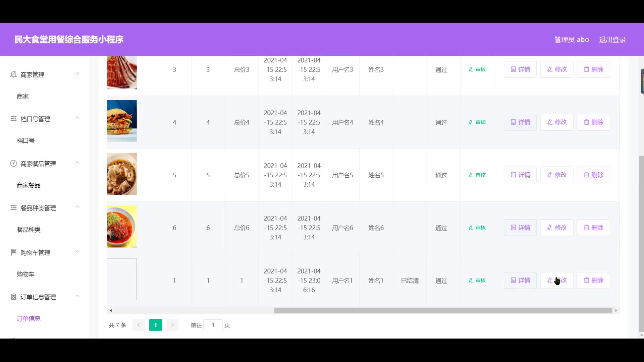Collapse the 购物车管理 menu section
This screenshot has height=362, width=644.
[x=77, y=251]
